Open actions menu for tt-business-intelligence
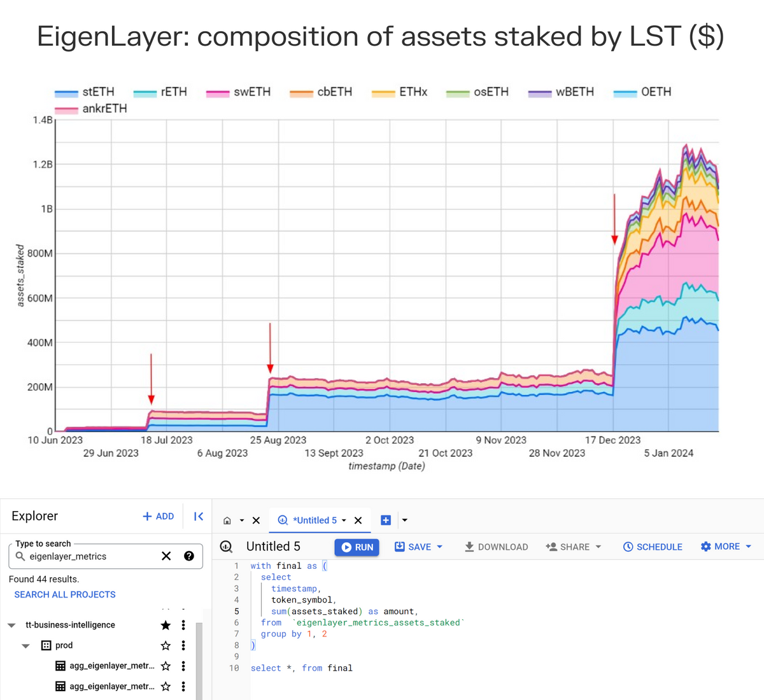Viewport: 764px width, 700px height. click(x=183, y=625)
